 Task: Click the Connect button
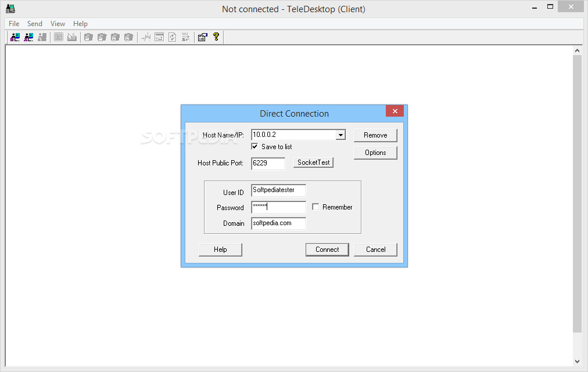327,250
